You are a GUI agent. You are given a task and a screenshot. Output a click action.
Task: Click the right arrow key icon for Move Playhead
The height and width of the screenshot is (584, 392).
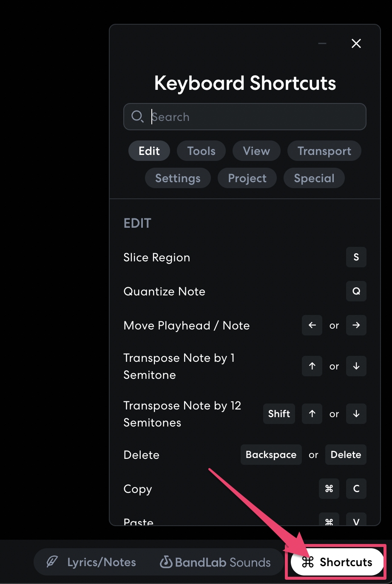click(x=356, y=325)
